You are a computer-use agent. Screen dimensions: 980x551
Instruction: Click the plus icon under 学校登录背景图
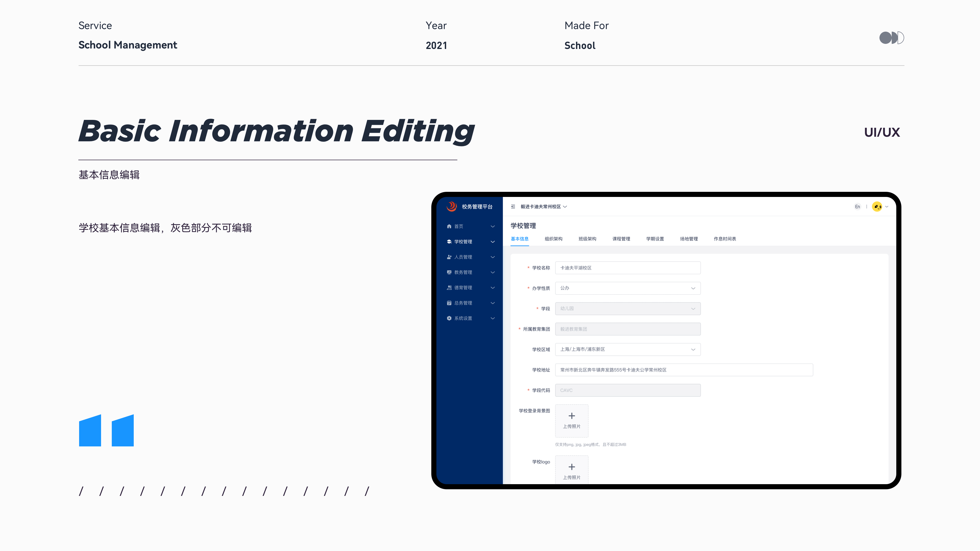point(571,416)
